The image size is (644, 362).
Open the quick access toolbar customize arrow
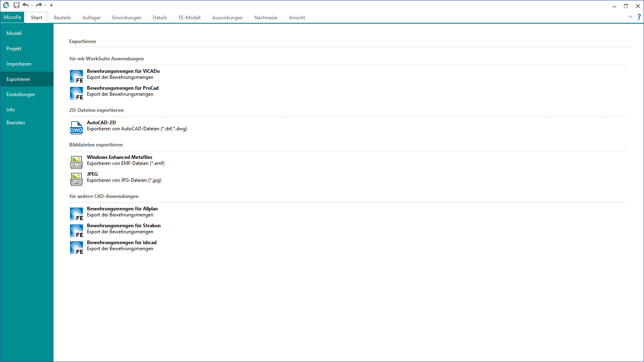tap(51, 5)
